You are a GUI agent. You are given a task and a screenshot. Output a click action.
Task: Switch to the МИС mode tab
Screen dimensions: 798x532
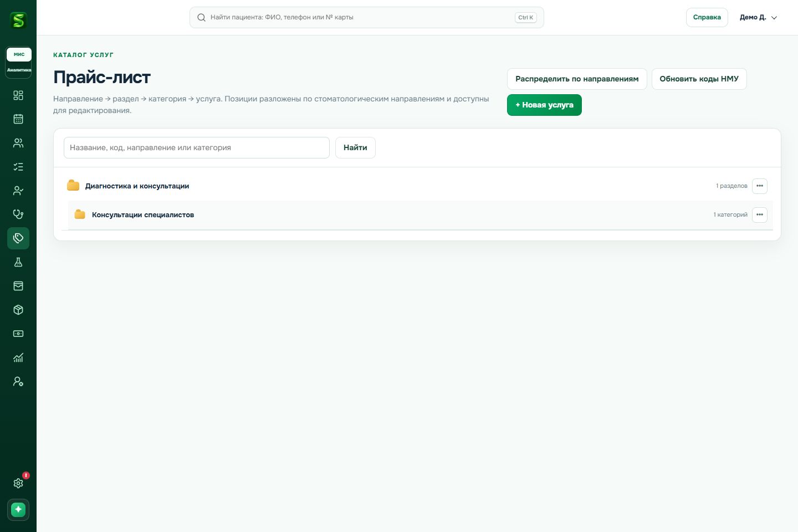(x=19, y=54)
